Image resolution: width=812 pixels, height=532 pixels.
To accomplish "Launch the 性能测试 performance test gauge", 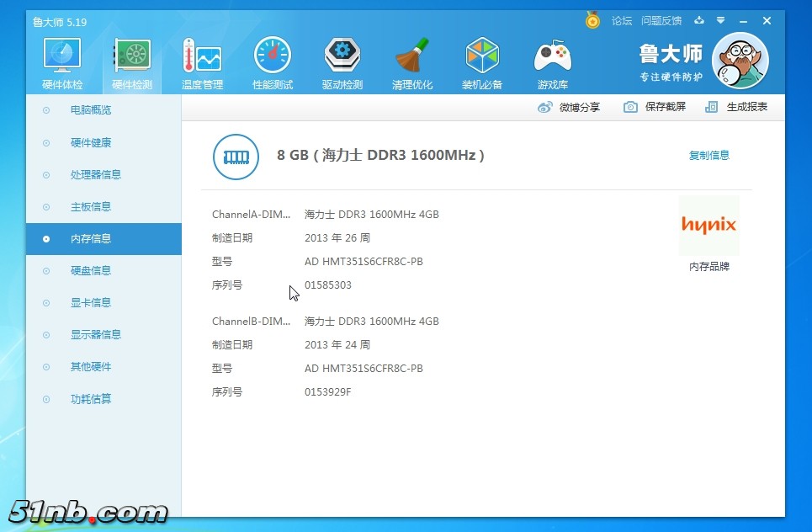I will [x=273, y=63].
